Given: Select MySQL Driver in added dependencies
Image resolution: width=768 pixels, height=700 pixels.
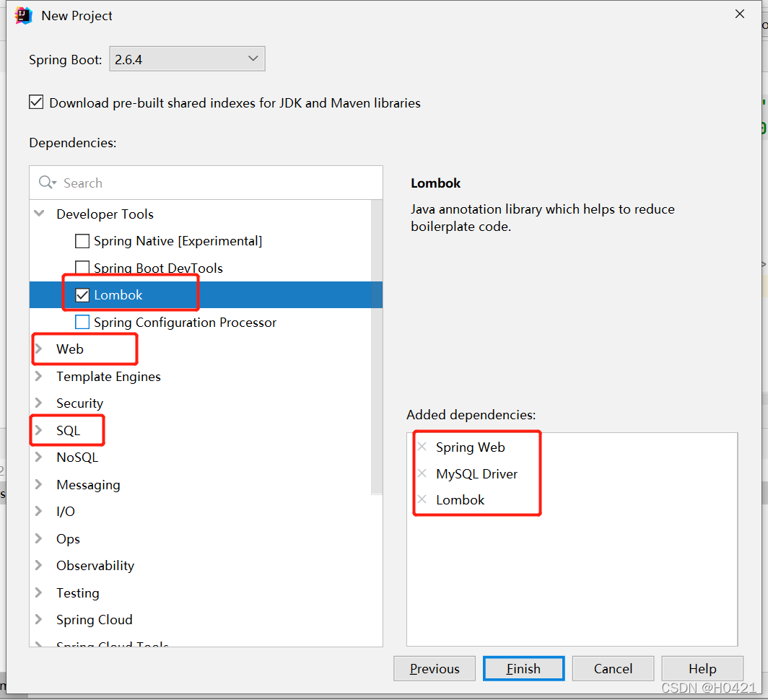Looking at the screenshot, I should (x=476, y=473).
